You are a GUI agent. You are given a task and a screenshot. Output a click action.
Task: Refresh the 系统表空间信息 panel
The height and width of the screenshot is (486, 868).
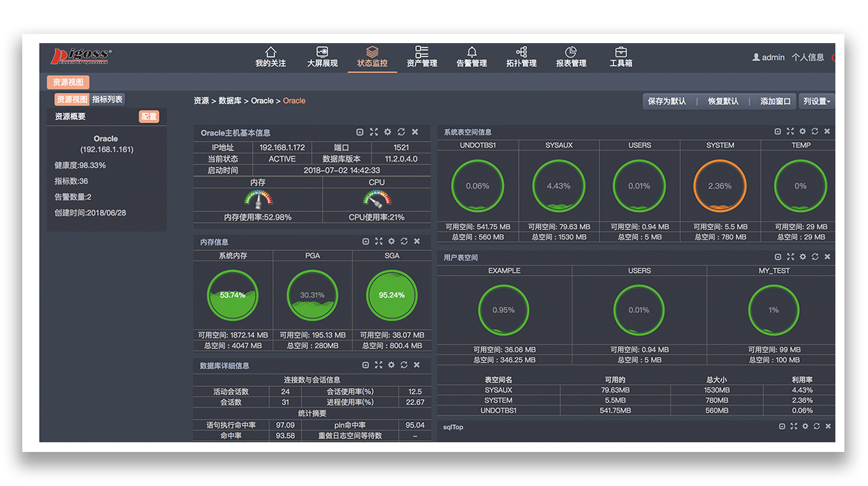pos(815,131)
